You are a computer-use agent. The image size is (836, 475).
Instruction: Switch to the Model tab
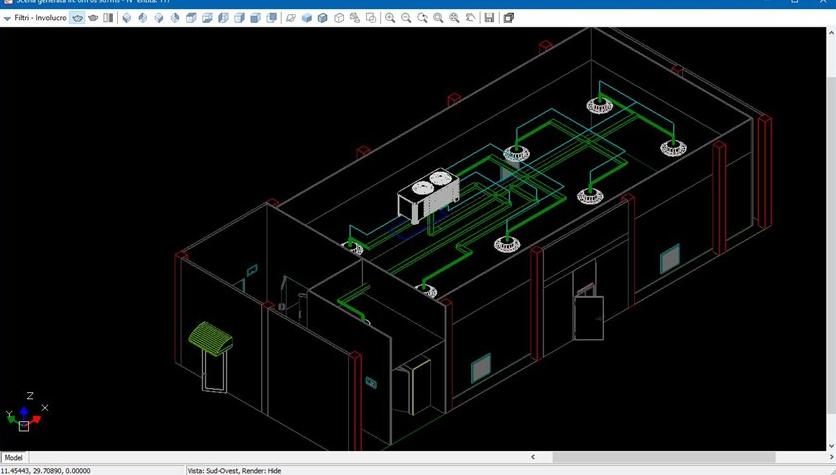point(14,458)
